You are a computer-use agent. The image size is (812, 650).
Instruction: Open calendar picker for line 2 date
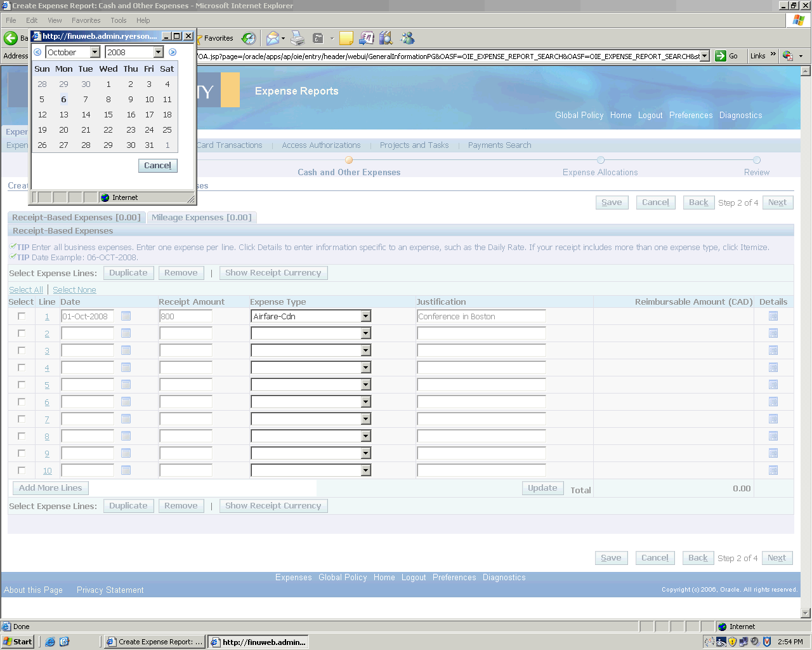(126, 333)
